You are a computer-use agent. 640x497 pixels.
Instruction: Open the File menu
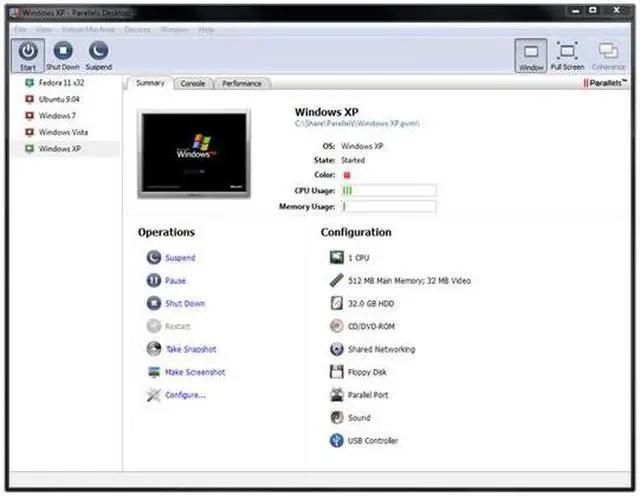[x=20, y=30]
